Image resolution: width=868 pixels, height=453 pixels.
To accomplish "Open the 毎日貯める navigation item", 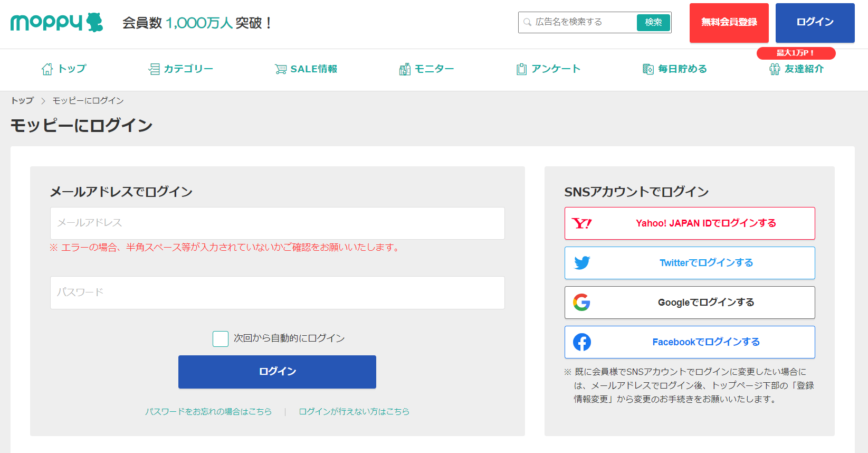I will click(x=675, y=69).
